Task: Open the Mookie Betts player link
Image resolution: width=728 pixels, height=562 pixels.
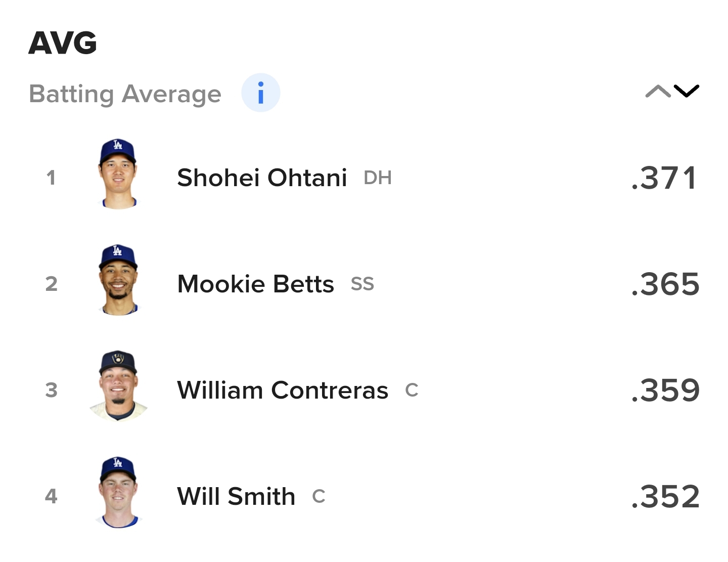Action: [x=255, y=284]
